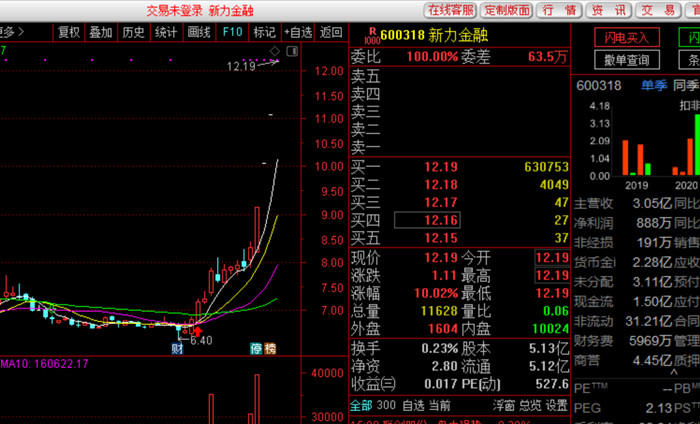This screenshot has height=424, width=700.
Task: Click 货币金 value 2.28亿
Action: tap(652, 262)
